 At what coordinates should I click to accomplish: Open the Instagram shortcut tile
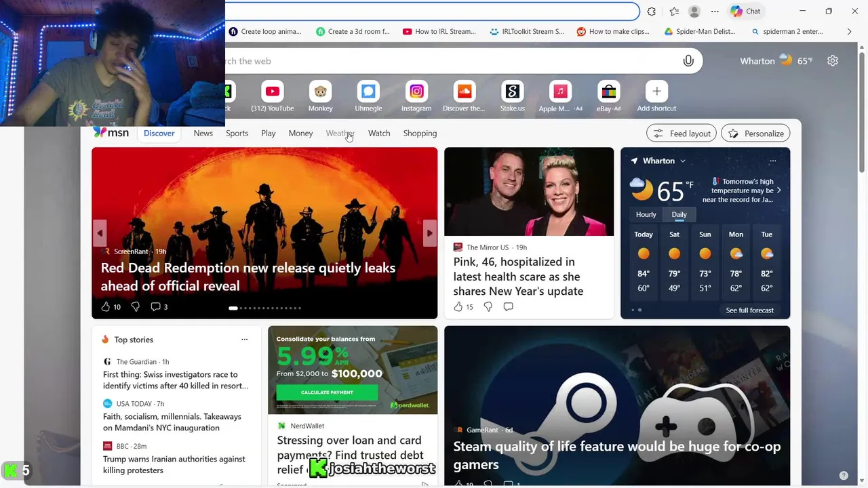416,97
